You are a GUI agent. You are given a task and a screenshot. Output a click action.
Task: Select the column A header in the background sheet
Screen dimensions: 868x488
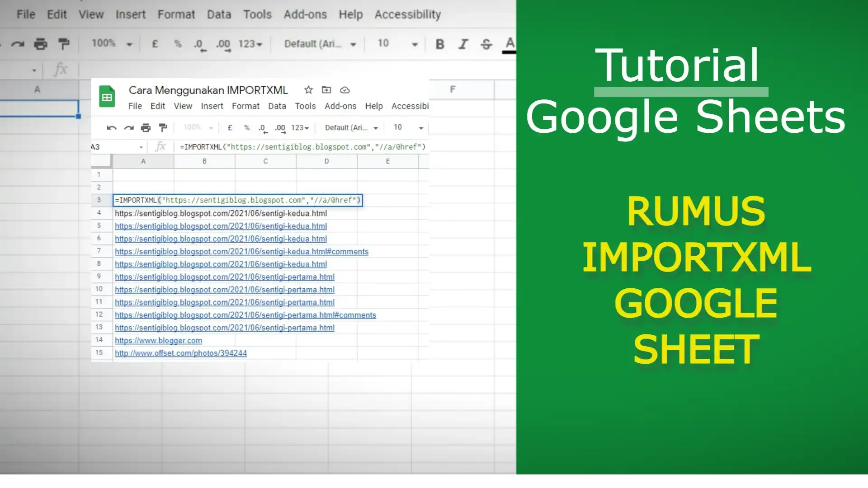coord(38,89)
